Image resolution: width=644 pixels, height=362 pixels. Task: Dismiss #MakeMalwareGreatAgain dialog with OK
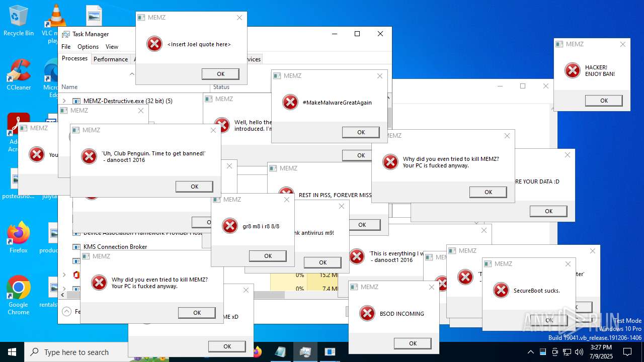pos(361,132)
